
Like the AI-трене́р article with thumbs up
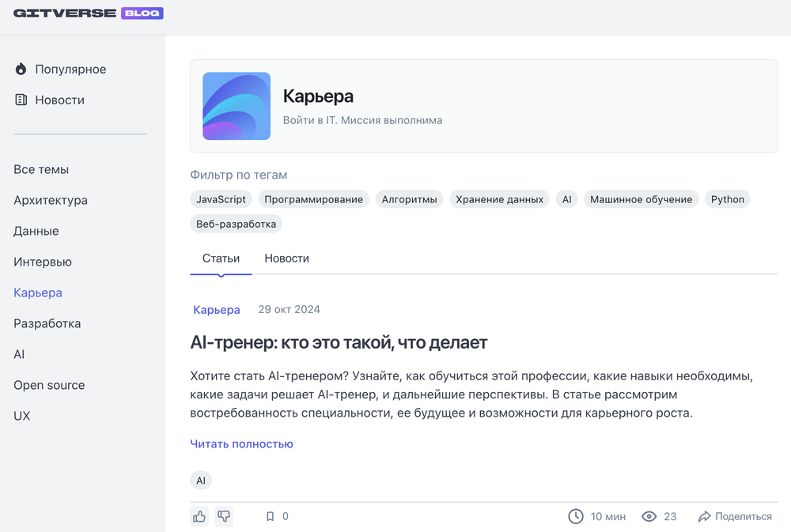(199, 515)
